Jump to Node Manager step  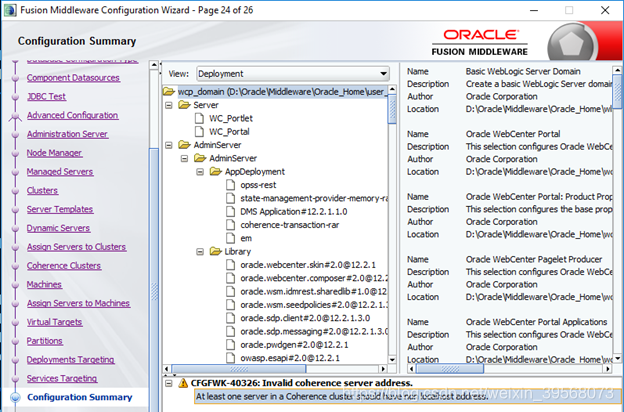(55, 153)
